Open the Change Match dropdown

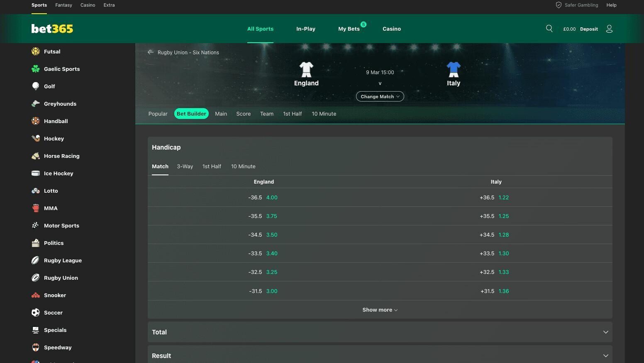[380, 97]
